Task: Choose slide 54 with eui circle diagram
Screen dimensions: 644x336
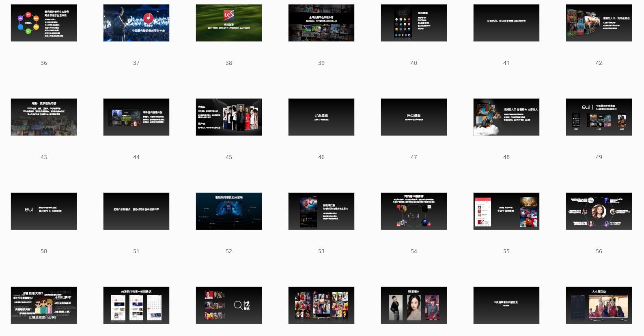Action: [x=414, y=211]
